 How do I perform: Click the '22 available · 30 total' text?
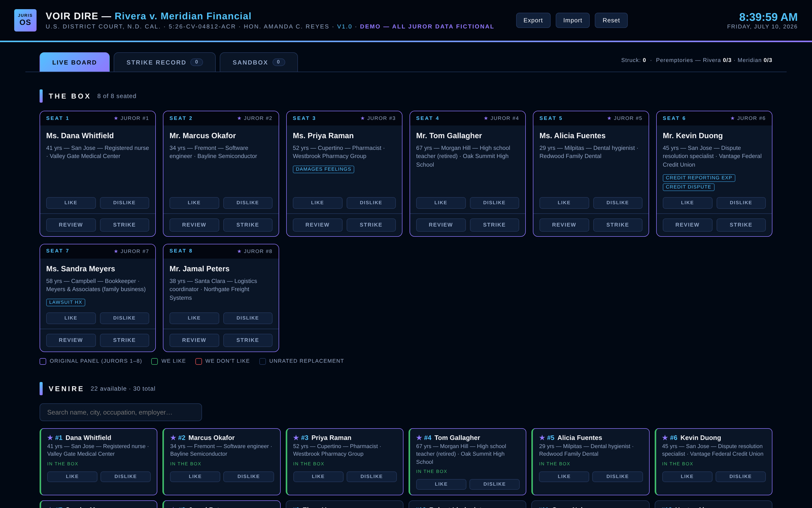(123, 389)
